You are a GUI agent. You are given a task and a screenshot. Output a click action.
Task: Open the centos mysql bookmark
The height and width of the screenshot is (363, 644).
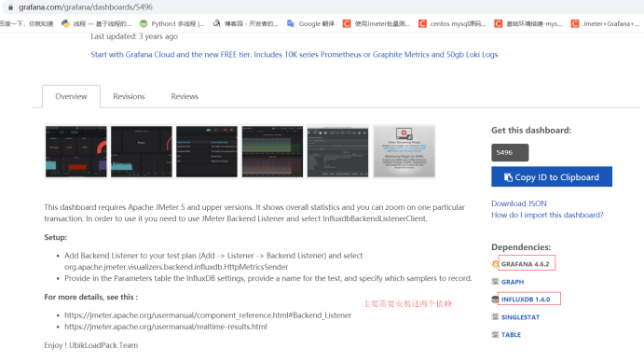(452, 24)
